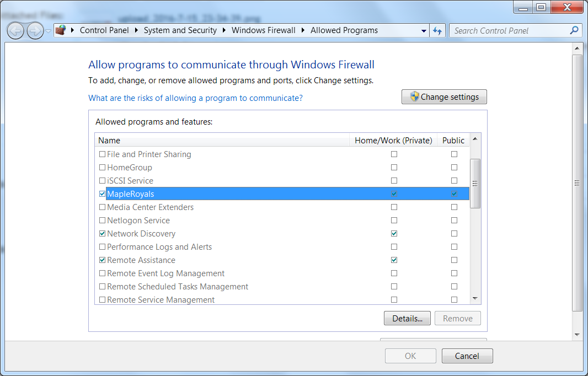Viewport: 588px width, 376px height.
Task: Click the Control Panel firewall icon in address bar
Action: coord(60,30)
